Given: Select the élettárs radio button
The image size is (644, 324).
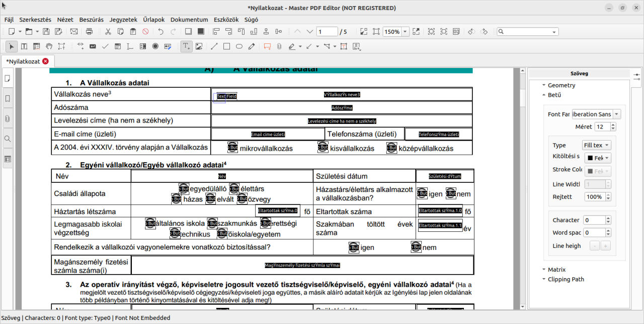Looking at the screenshot, I should coord(234,188).
